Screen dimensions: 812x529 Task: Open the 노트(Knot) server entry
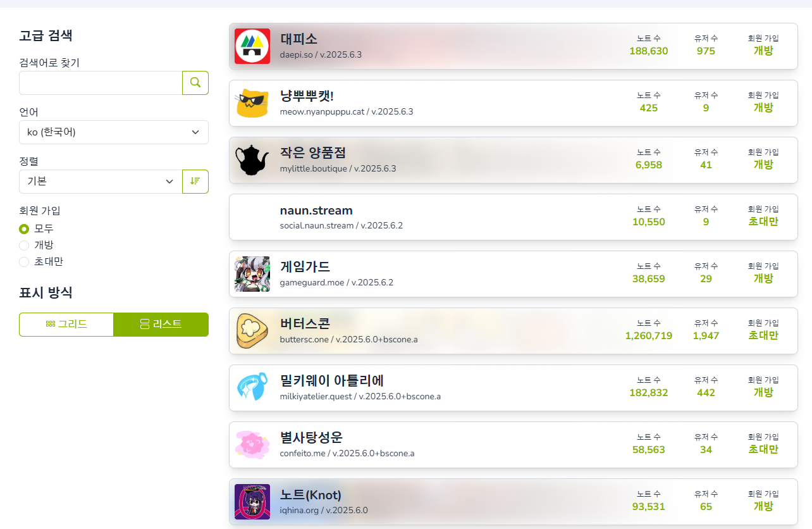pos(513,502)
